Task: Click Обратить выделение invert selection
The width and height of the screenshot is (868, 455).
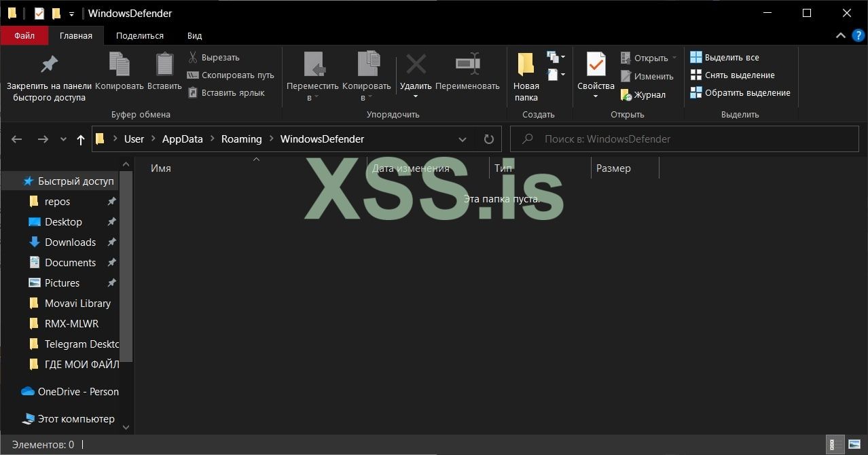Action: pyautogui.click(x=740, y=93)
